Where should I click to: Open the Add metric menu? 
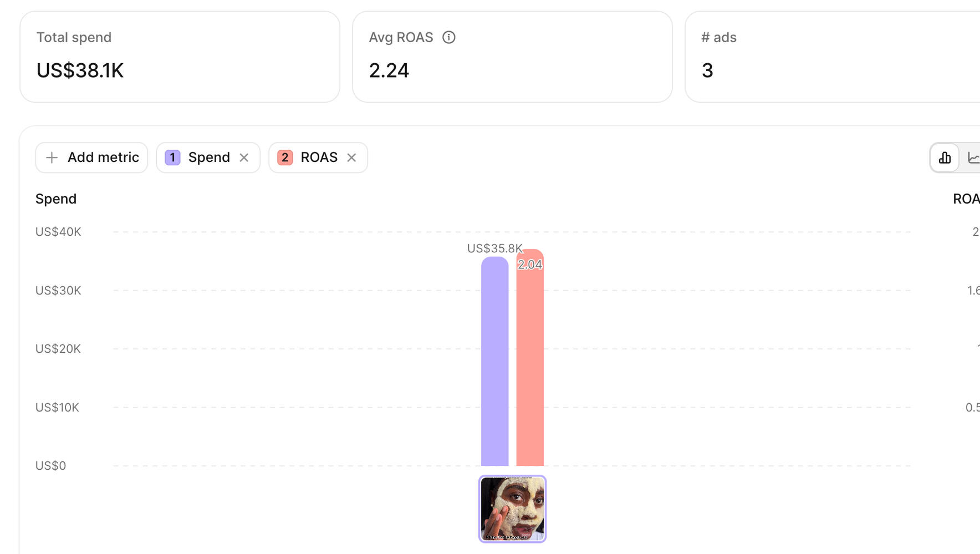tap(92, 157)
